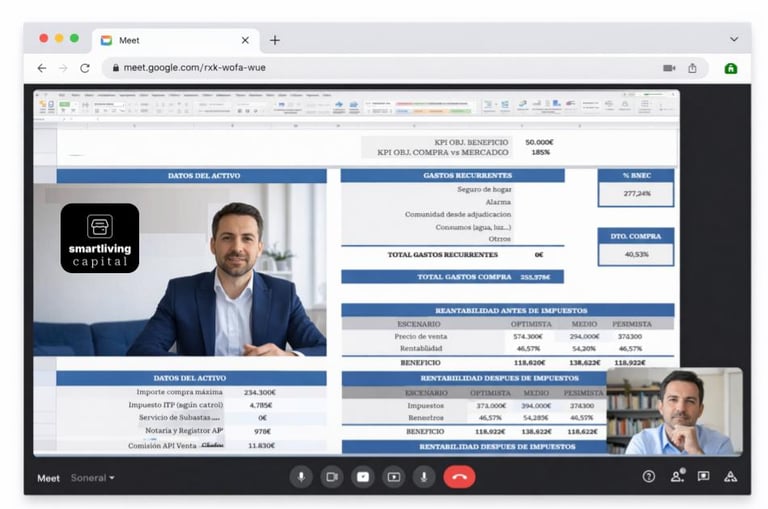Select the Servicio de Subastas label

coord(180,417)
